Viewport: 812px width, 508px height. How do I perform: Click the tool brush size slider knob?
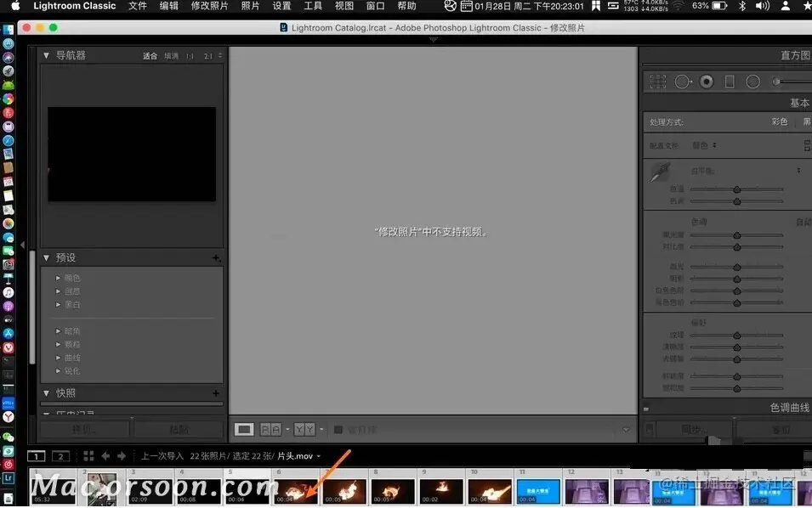pos(775,82)
